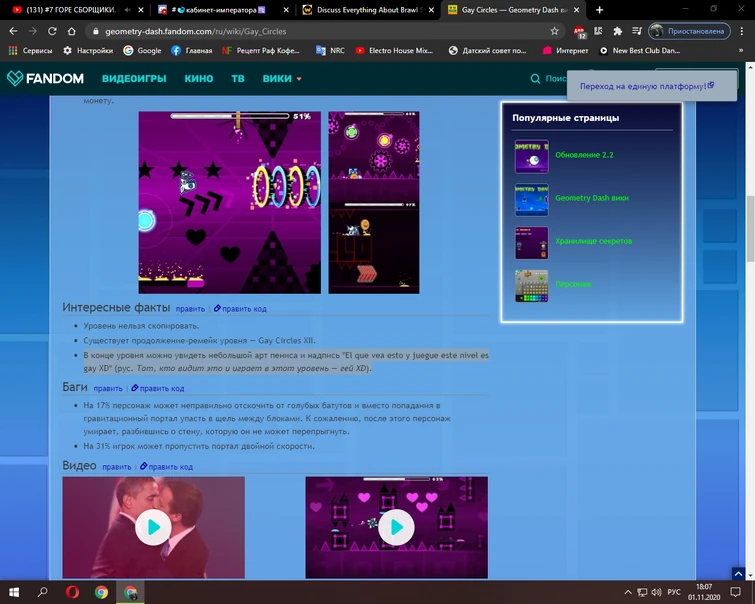Click the Fandom logo
Viewport: 755px width, 604px height.
45,79
